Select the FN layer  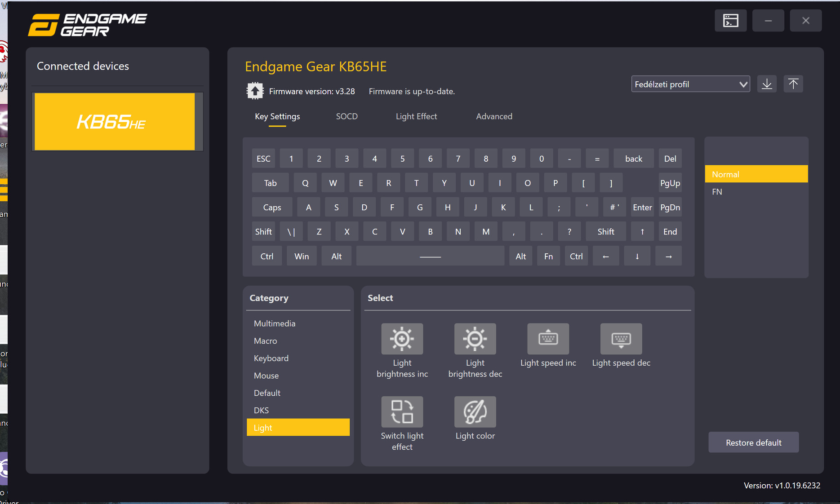(756, 192)
